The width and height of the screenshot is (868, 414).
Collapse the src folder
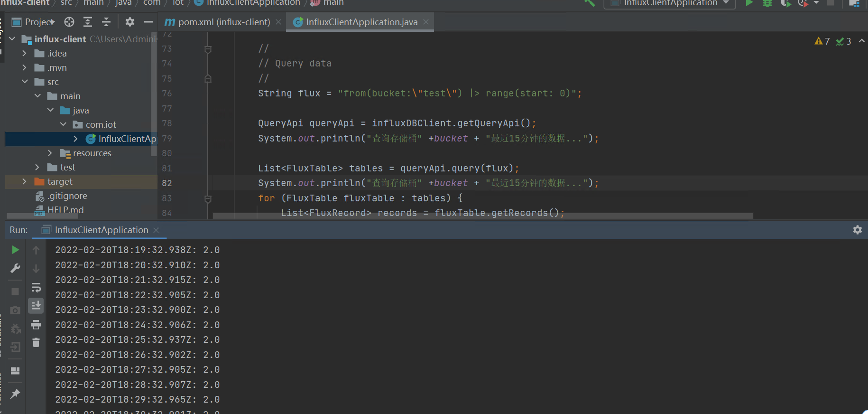(x=25, y=82)
